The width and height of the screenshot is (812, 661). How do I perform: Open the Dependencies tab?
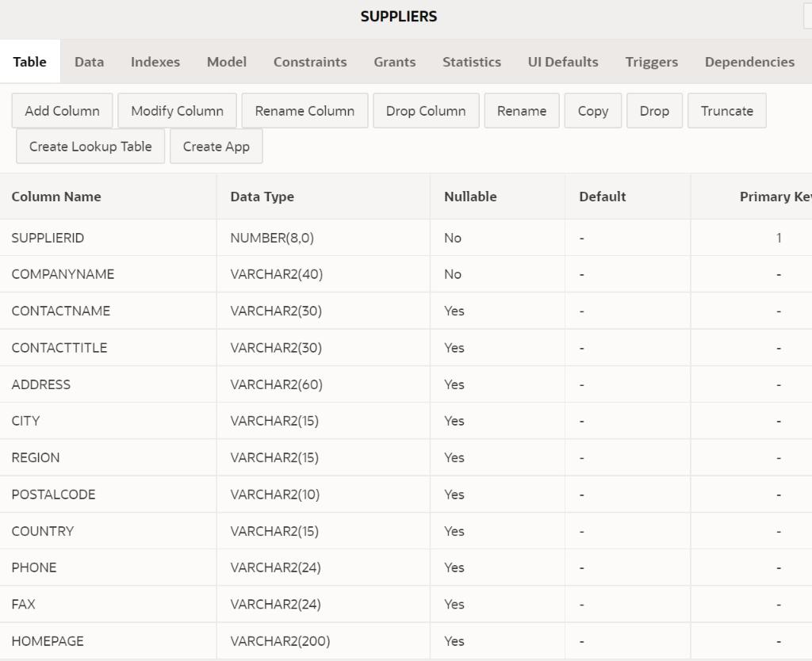point(749,62)
